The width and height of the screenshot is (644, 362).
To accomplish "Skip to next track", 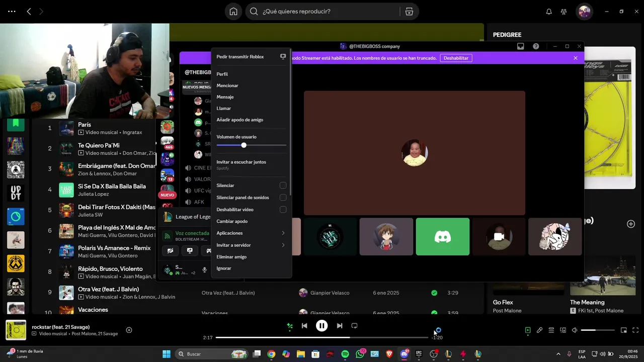I will pos(339,326).
